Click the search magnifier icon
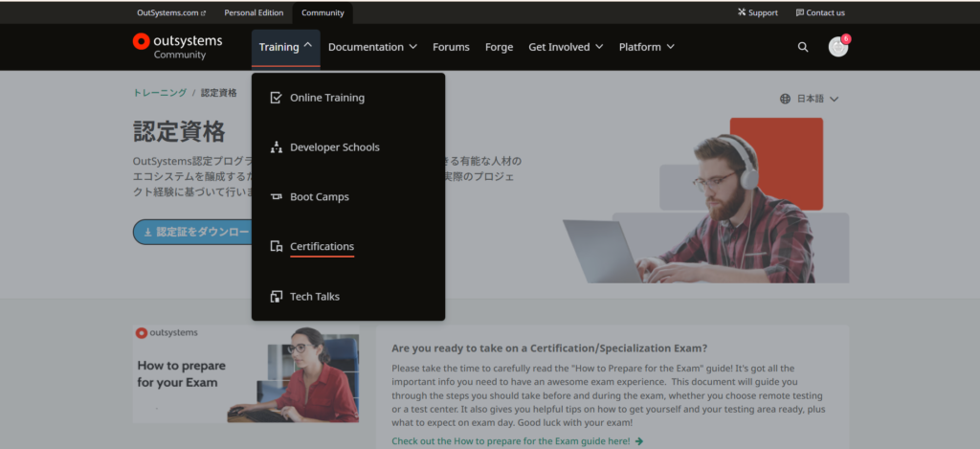The width and height of the screenshot is (980, 449). pyautogui.click(x=802, y=47)
